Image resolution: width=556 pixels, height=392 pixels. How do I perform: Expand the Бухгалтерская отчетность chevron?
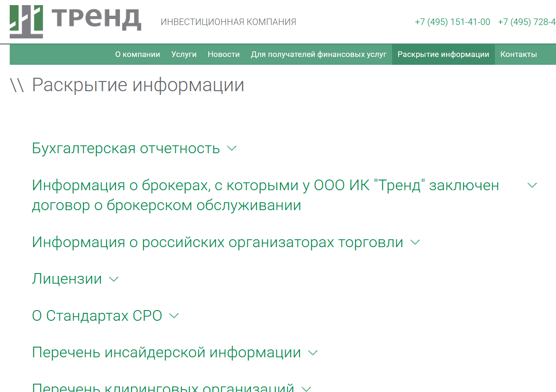coord(232,149)
